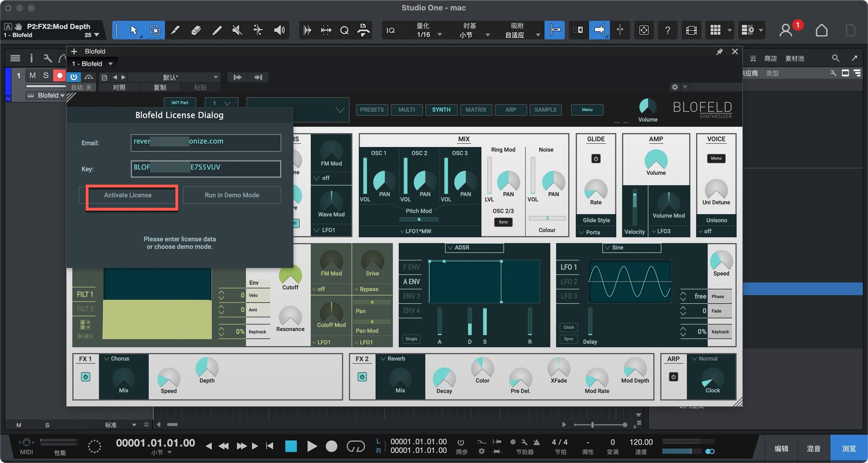Search the browser with magnifier icon
868x463 pixels.
pos(835,58)
